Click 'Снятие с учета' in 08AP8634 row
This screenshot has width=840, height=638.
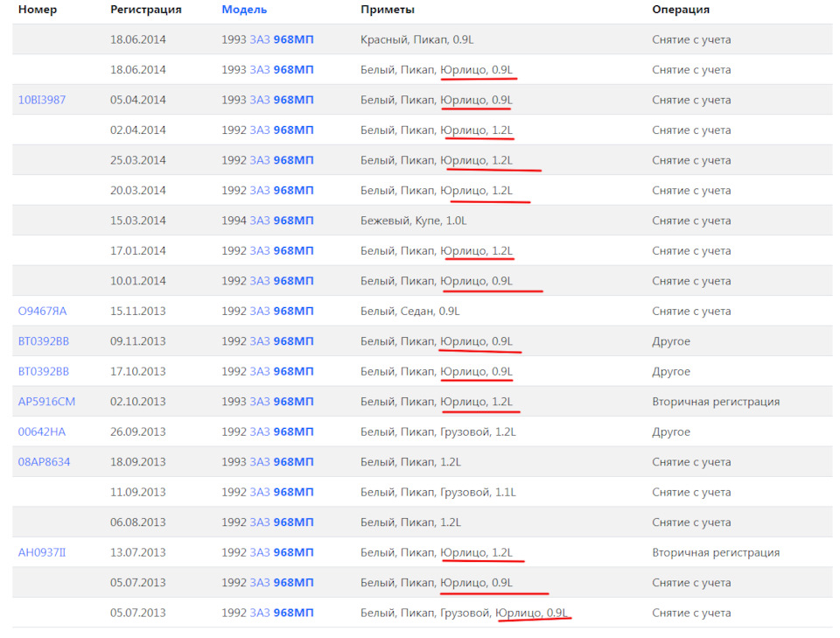[x=691, y=462]
